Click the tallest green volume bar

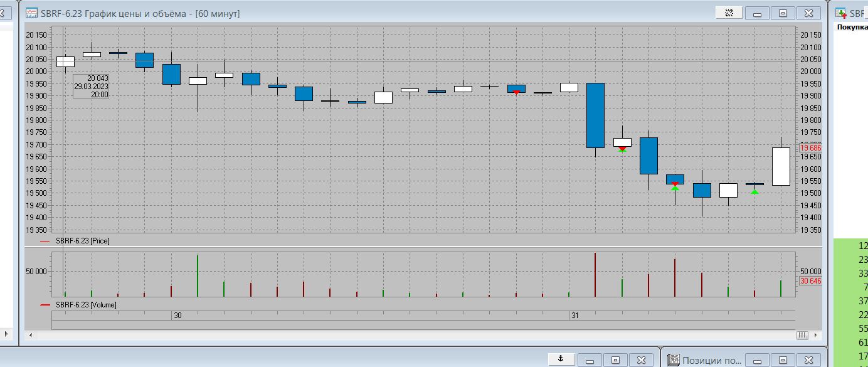pyautogui.click(x=198, y=275)
